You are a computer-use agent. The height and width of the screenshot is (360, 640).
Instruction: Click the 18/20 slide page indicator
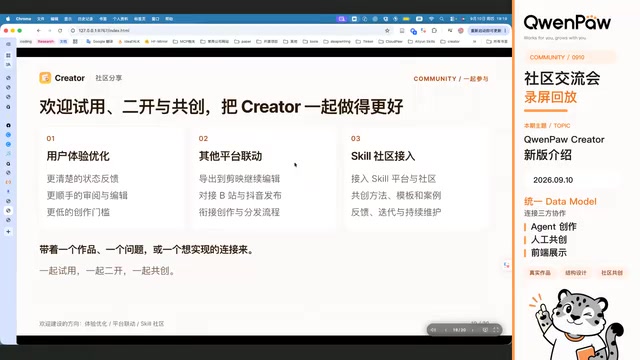[x=459, y=330]
